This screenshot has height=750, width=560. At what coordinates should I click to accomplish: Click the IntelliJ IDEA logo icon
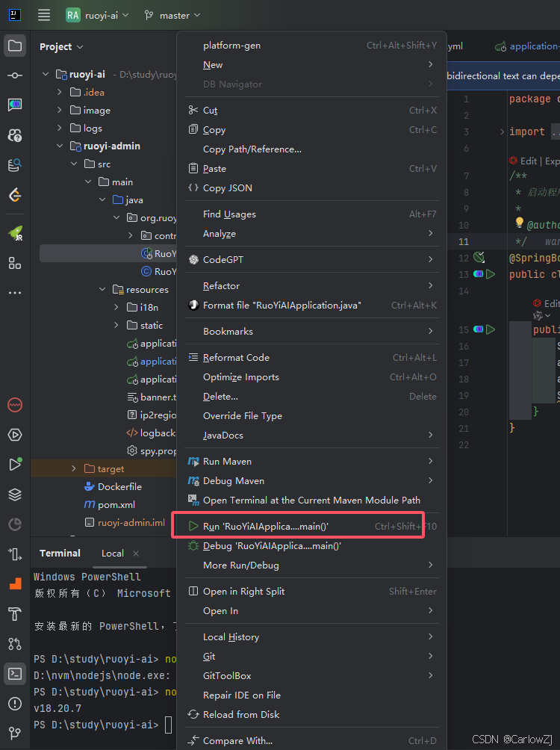[x=15, y=15]
